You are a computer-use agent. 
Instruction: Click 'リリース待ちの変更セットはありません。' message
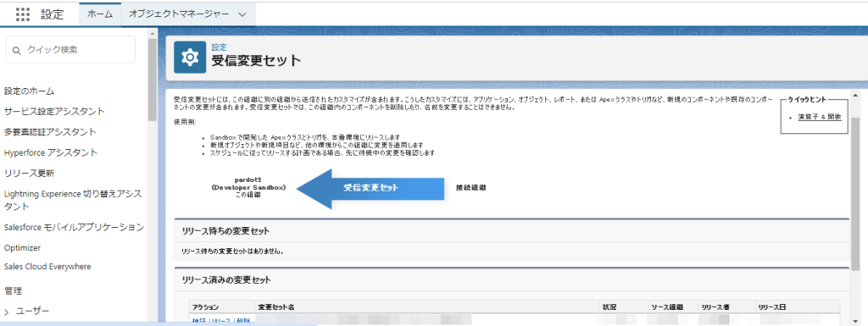click(233, 251)
